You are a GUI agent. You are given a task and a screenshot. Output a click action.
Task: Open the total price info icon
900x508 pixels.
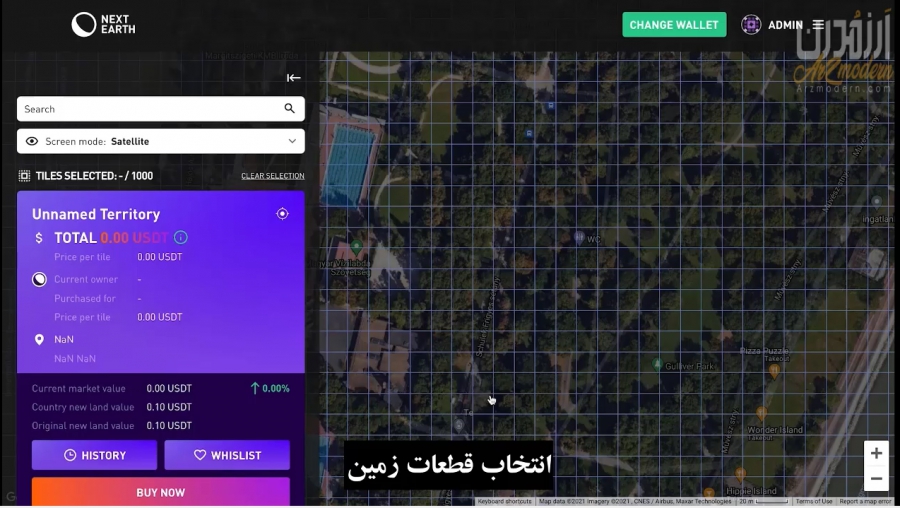pyautogui.click(x=180, y=237)
